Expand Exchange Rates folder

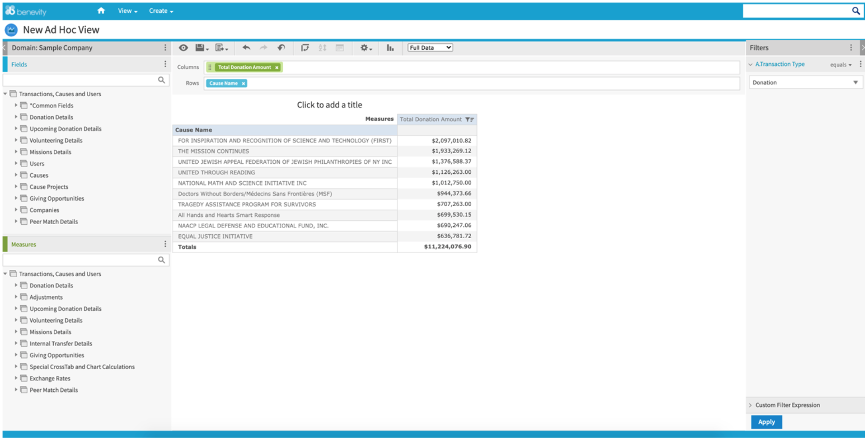pyautogui.click(x=16, y=378)
